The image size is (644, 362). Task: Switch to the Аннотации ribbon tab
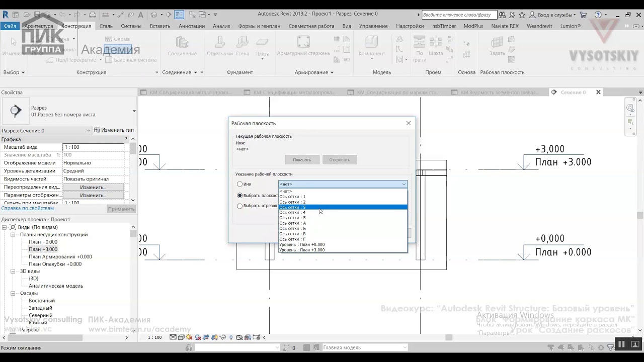192,26
